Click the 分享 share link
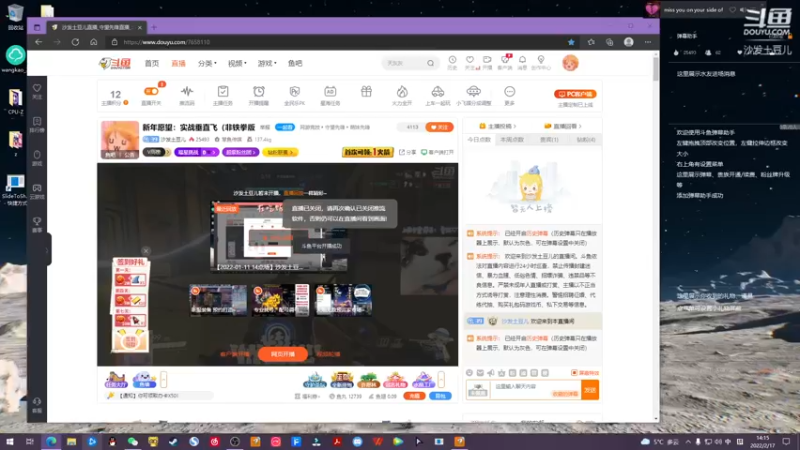This screenshot has height=450, width=800. pyautogui.click(x=408, y=152)
